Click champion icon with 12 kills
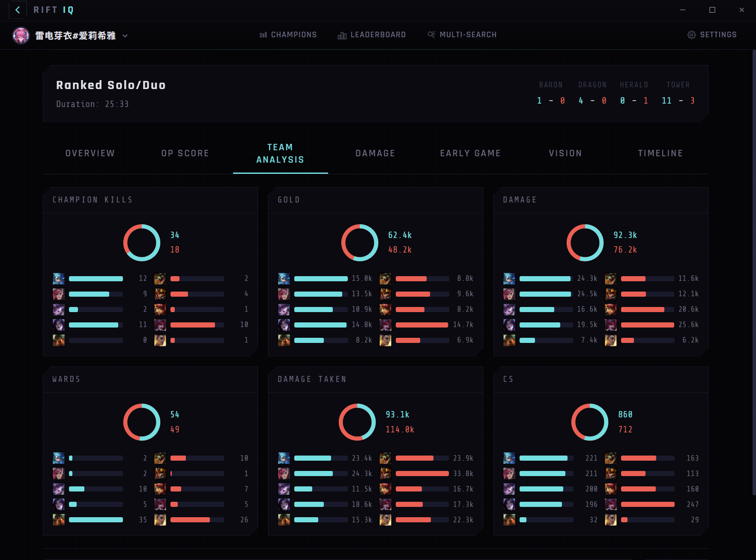The height and width of the screenshot is (560, 756). (59, 279)
